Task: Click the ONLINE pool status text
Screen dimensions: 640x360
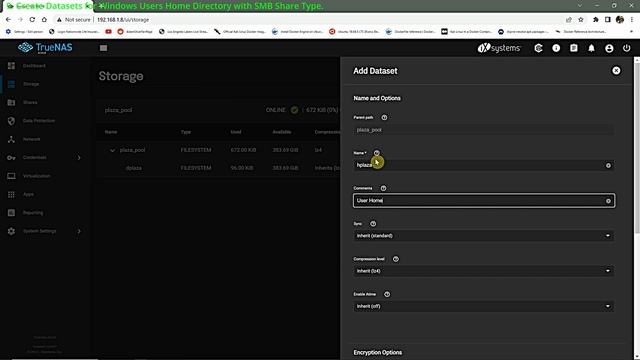Action: 276,110
